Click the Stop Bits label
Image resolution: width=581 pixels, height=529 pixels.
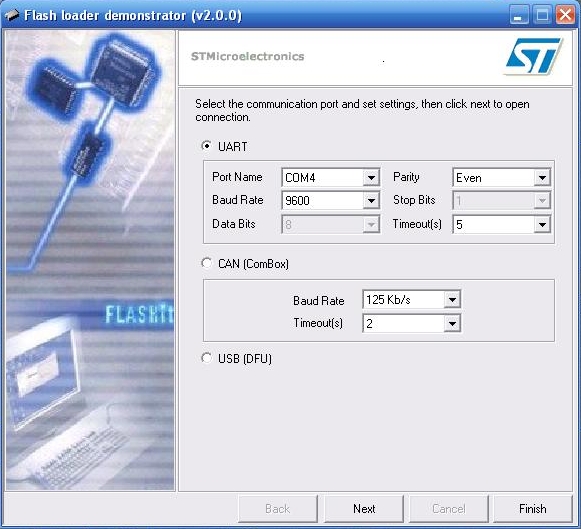[414, 200]
